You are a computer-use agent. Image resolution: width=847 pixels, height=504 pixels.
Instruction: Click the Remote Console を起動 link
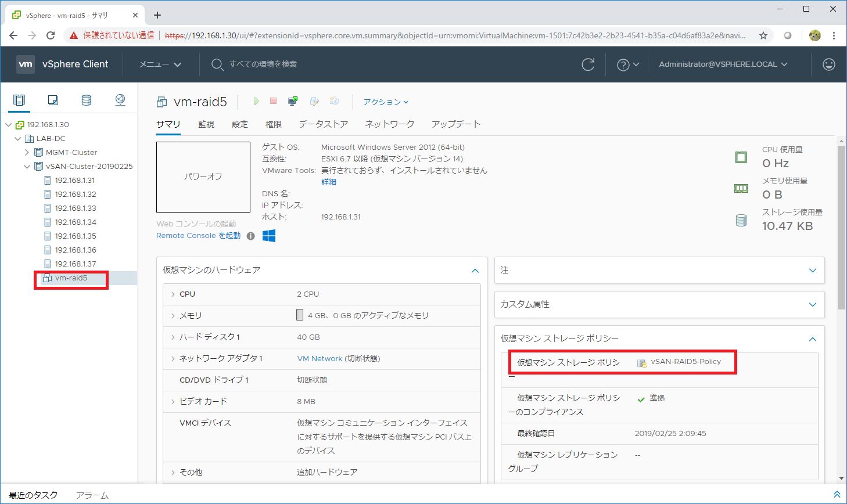(x=198, y=236)
